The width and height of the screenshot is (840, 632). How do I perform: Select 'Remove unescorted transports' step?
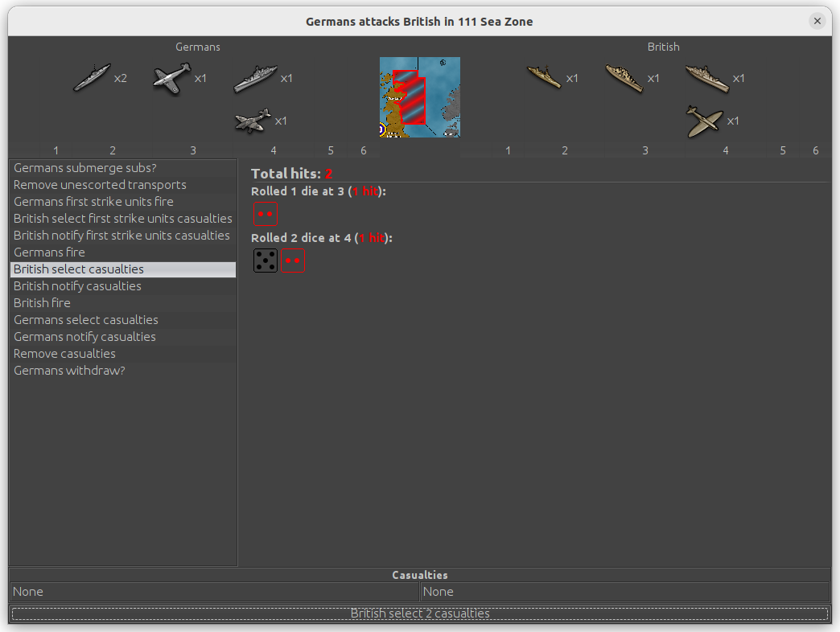pyautogui.click(x=100, y=185)
